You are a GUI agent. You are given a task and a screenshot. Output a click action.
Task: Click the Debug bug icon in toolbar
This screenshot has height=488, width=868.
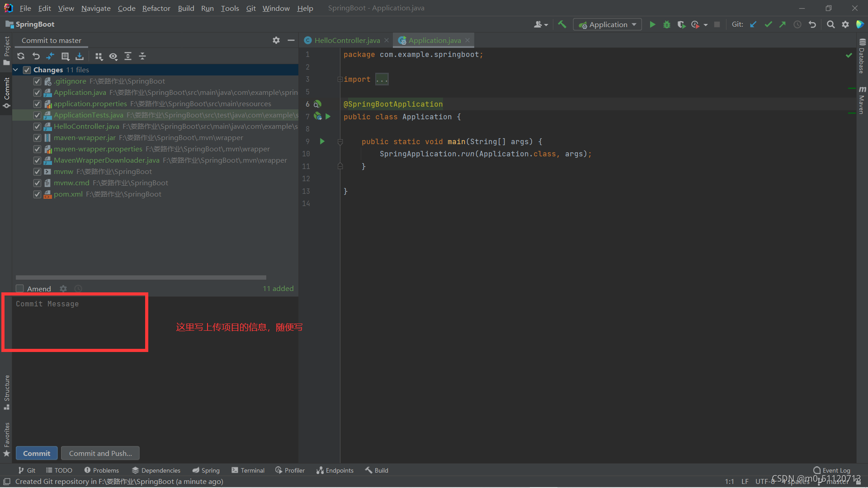(666, 24)
